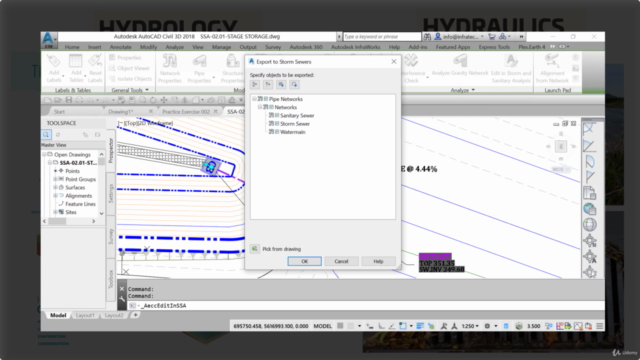
Task: Open the Manage ribbon tab
Action: [x=221, y=47]
